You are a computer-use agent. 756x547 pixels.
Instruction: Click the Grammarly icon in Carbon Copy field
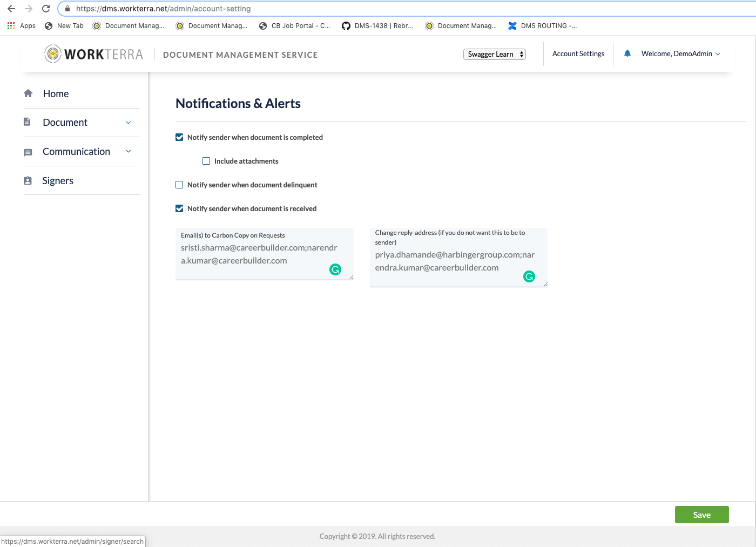(335, 269)
